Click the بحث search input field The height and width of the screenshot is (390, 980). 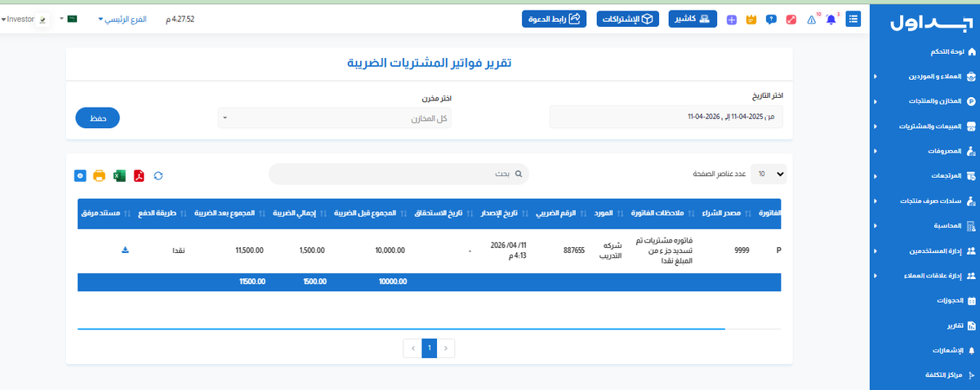(399, 174)
